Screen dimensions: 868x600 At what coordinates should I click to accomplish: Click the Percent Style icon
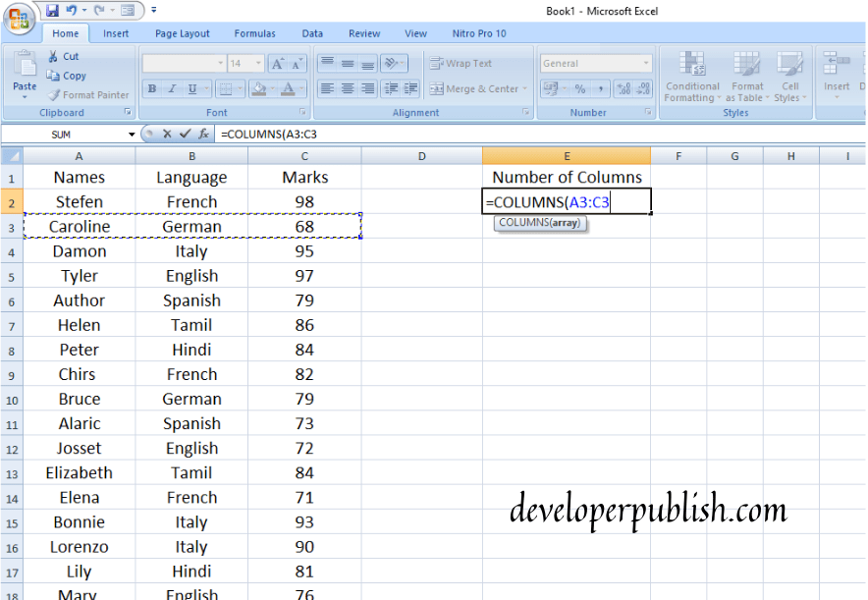coord(579,87)
